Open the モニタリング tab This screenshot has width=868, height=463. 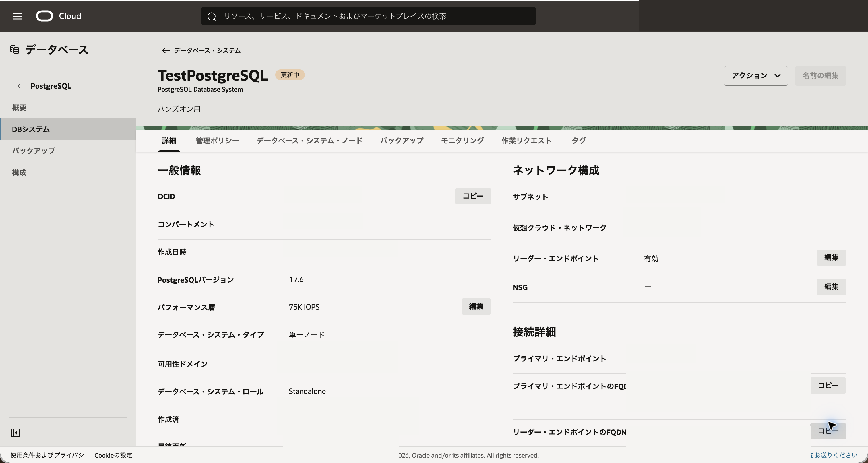point(462,141)
